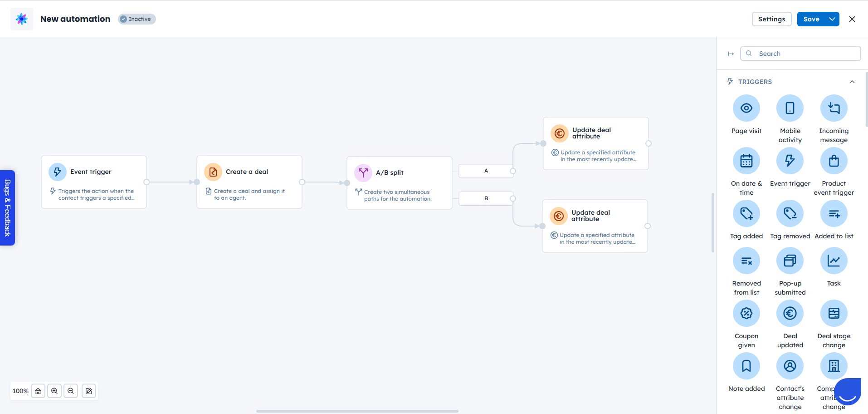868x414 pixels.
Task: Click the Tag added trigger icon
Action: pos(746,213)
